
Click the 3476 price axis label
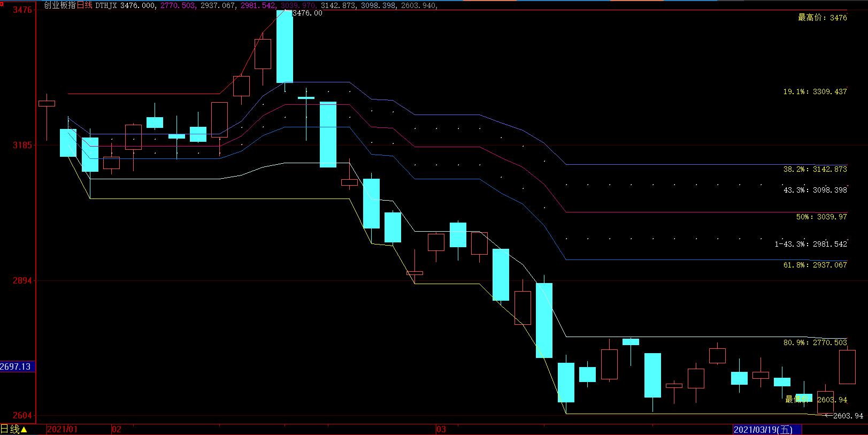coord(21,10)
